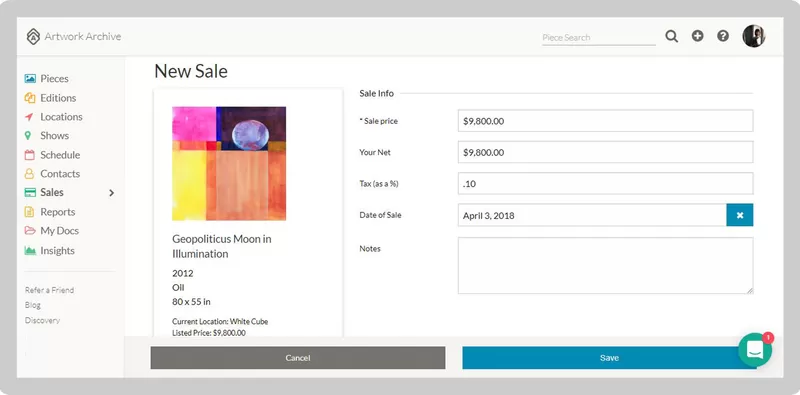
Task: Click the Artwork Archive brand name
Action: (83, 36)
